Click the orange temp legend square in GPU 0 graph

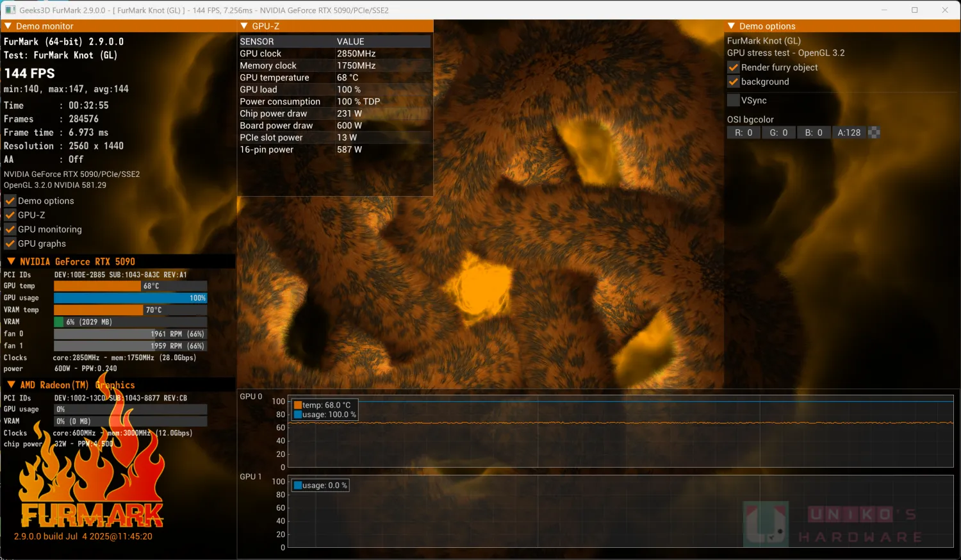tap(298, 405)
